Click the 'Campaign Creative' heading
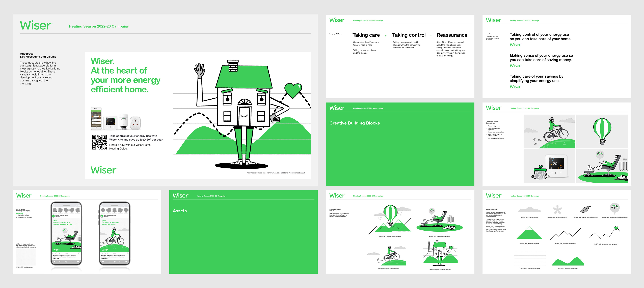 click(492, 121)
